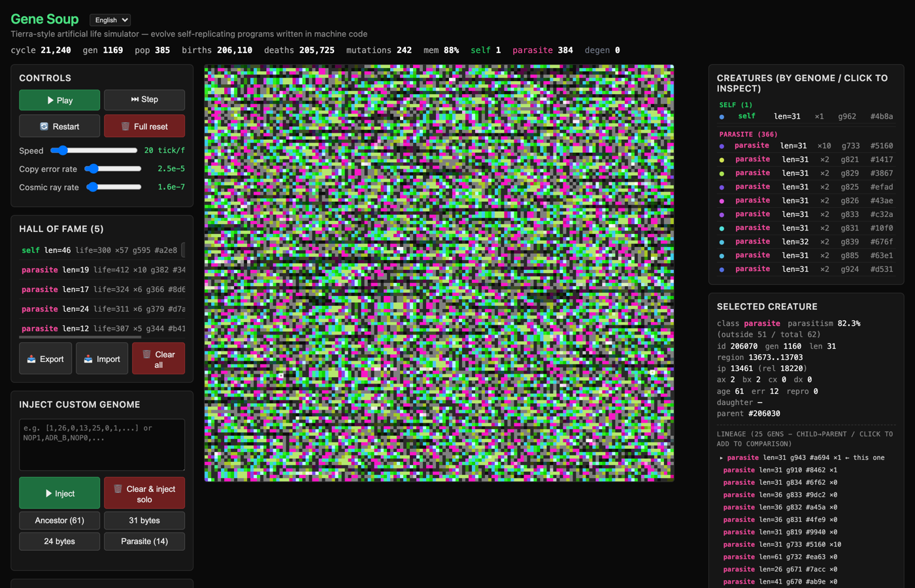Screen dimensions: 915x588
Task: Adjust the Speed slider
Action: 94,150
